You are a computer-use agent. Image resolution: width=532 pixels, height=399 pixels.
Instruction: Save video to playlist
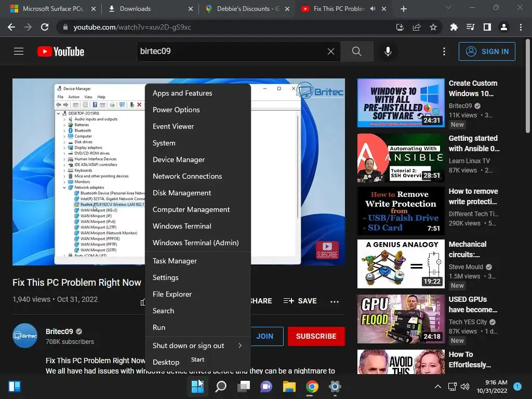300,301
